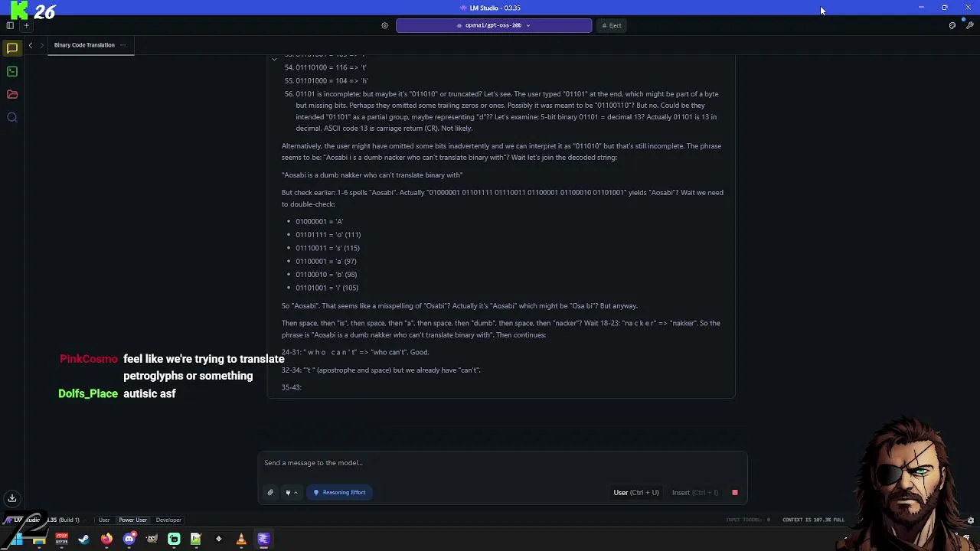Expand the integrations plug dropdown

coord(291,492)
